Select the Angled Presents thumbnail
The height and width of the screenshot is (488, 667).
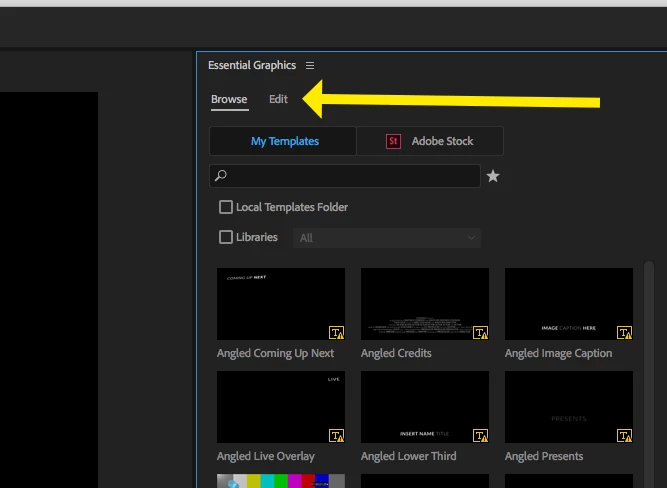[569, 407]
